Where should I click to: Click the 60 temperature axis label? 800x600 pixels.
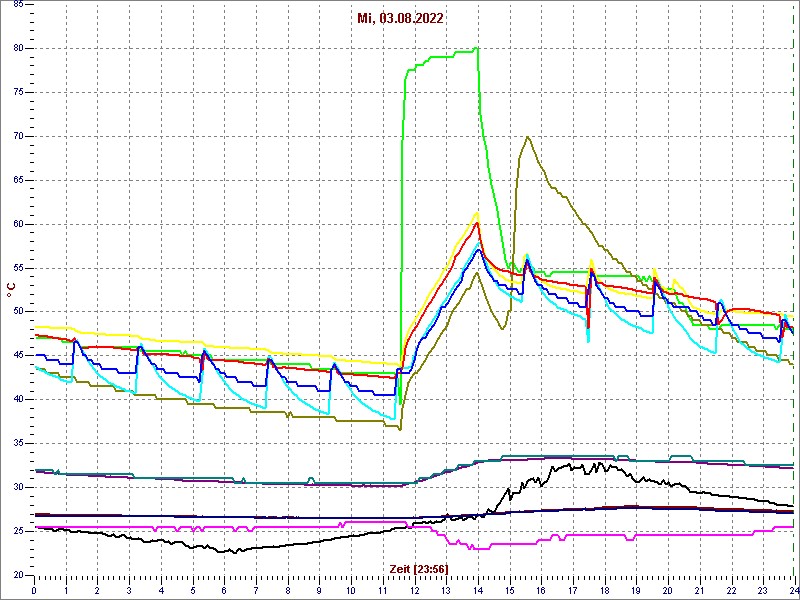18,224
